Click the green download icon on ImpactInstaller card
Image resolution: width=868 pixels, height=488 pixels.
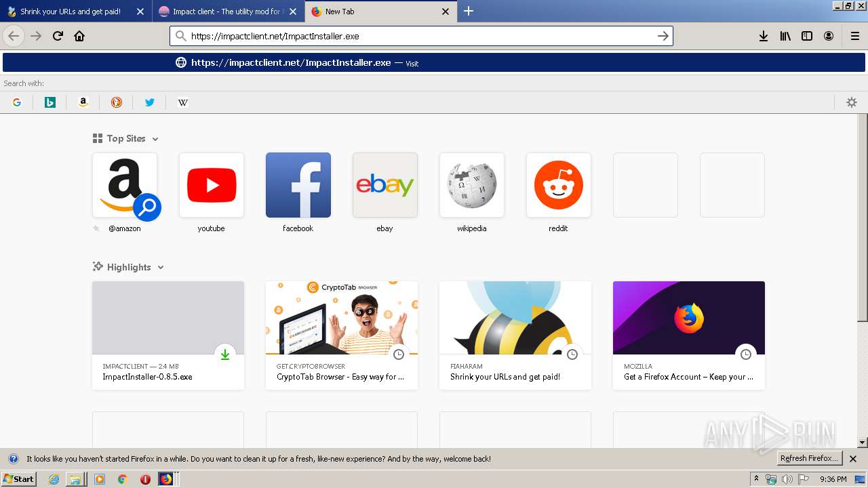225,354
